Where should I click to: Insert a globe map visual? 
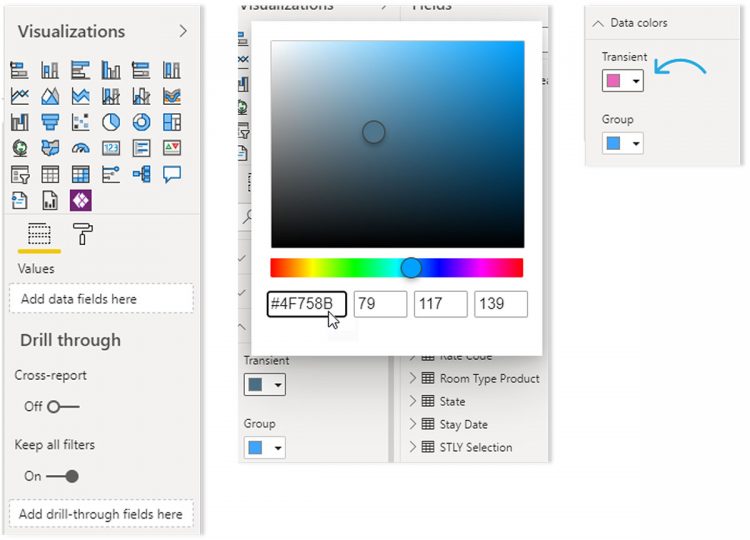19,148
